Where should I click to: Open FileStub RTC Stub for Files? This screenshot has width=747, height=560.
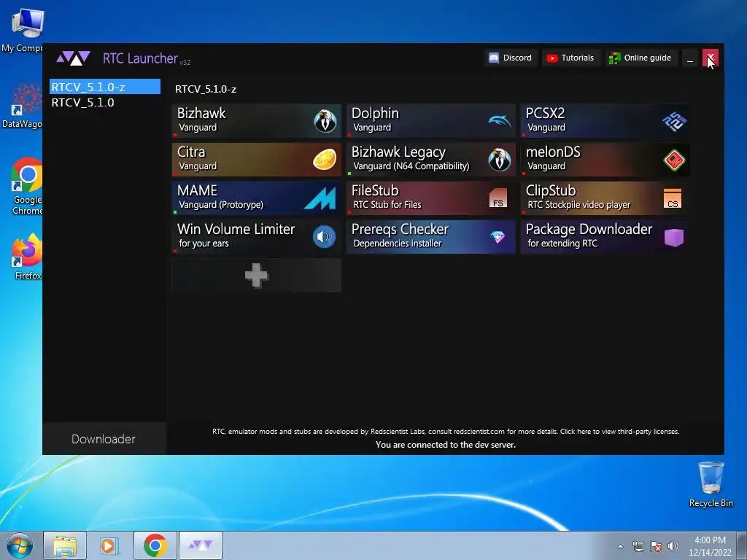pos(430,198)
